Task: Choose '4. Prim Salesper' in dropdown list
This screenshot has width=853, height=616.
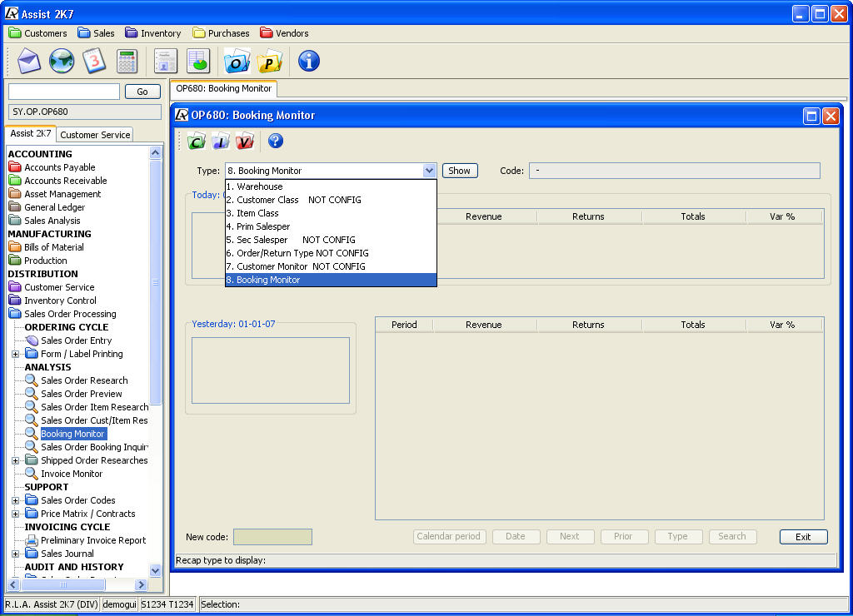Action: tap(263, 226)
